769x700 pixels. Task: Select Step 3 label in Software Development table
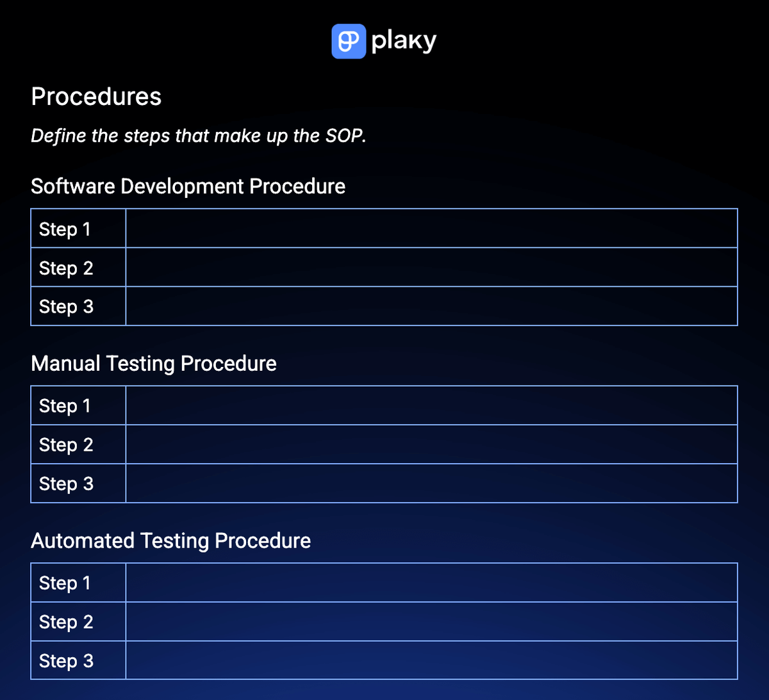point(66,307)
